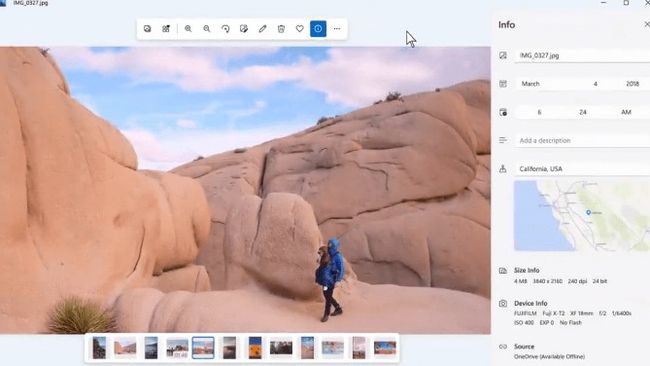Screen dimensions: 650x366
Task: Select the Source heading
Action: tap(524, 347)
